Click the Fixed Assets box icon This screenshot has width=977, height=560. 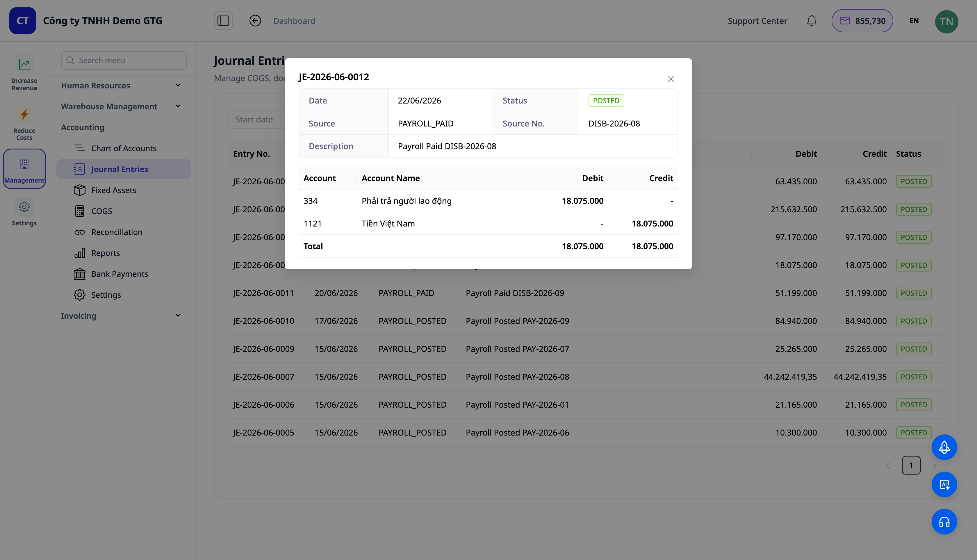point(80,190)
